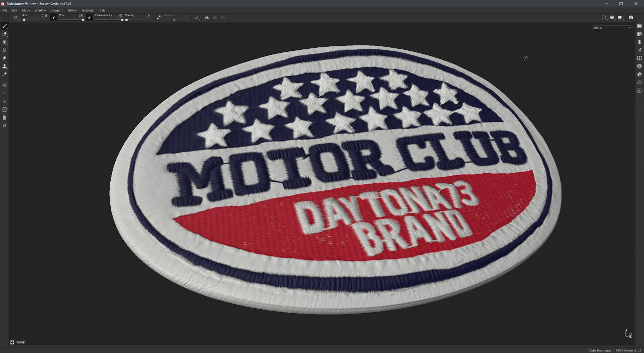Open the Material channel dropdown

click(x=611, y=28)
